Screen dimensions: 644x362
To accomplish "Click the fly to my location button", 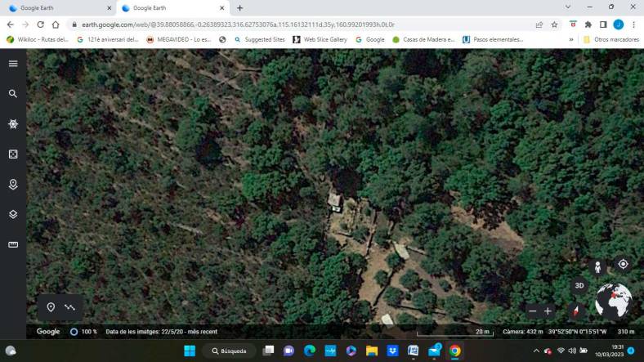I will (623, 264).
